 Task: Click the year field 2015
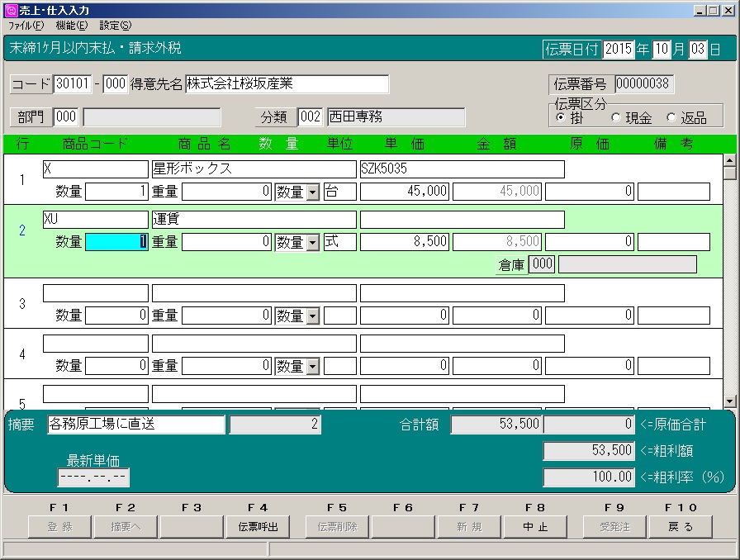tap(619, 49)
